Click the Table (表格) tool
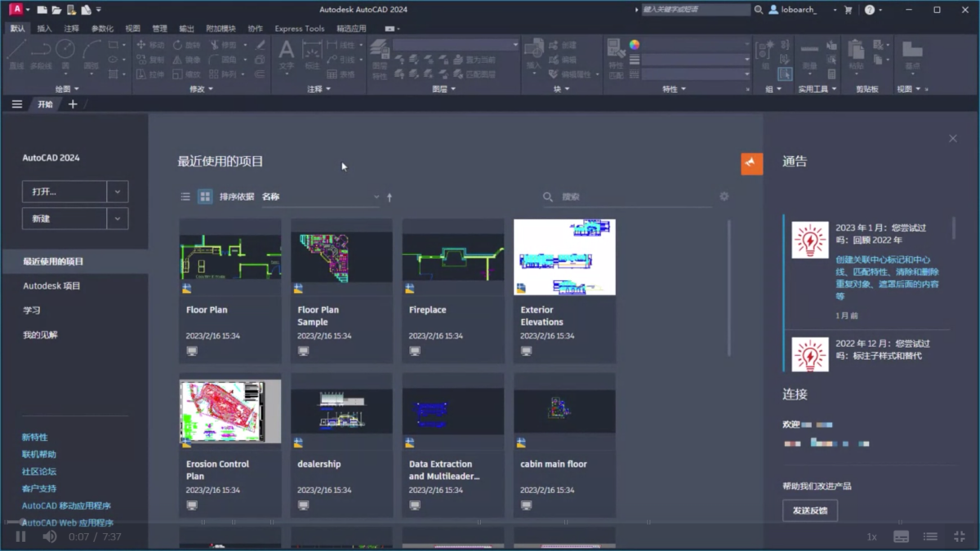The width and height of the screenshot is (980, 551). 341,74
